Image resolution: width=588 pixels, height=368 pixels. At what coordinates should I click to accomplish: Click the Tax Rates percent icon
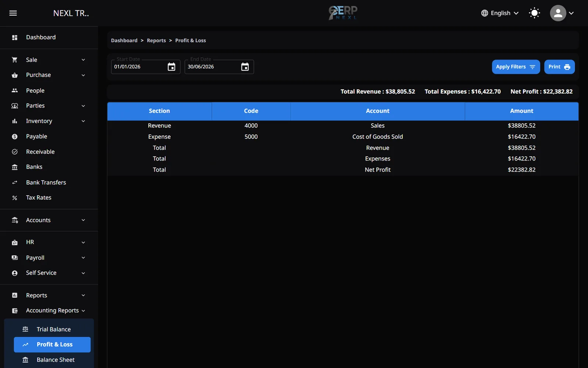pyautogui.click(x=15, y=198)
